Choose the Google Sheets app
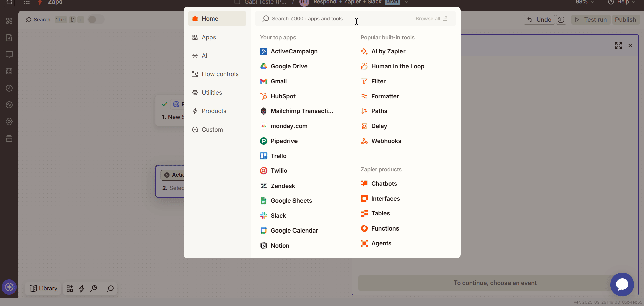644x306 pixels. [286, 201]
